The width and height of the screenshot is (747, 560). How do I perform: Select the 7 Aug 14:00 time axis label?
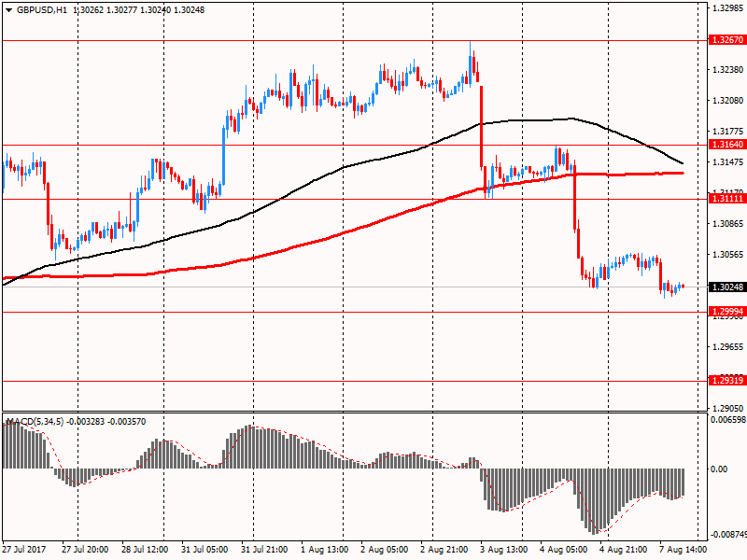pyautogui.click(x=684, y=549)
